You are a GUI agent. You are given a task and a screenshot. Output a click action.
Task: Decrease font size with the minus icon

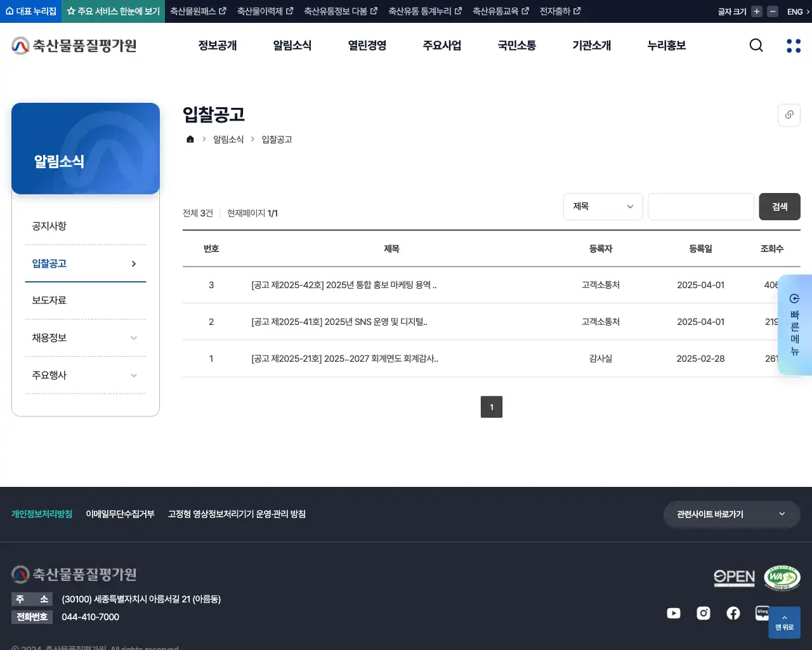(x=771, y=11)
